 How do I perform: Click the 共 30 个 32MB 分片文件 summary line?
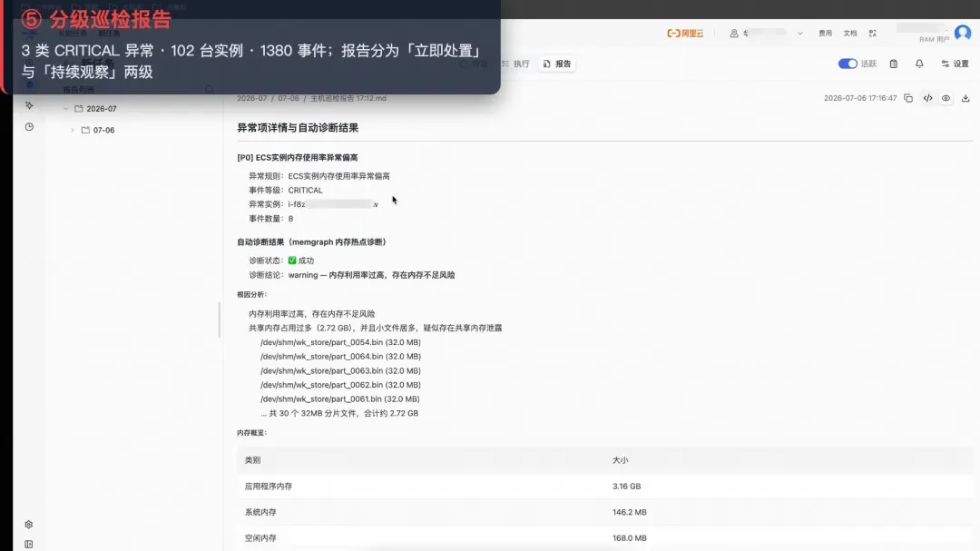339,413
